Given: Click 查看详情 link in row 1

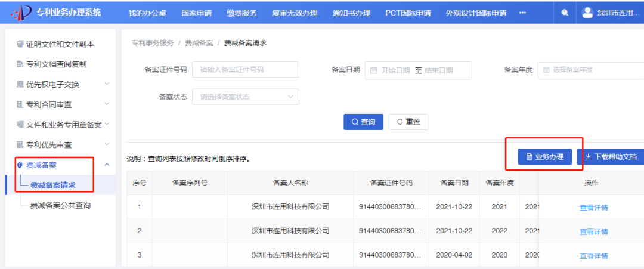Looking at the screenshot, I should coord(593,208).
